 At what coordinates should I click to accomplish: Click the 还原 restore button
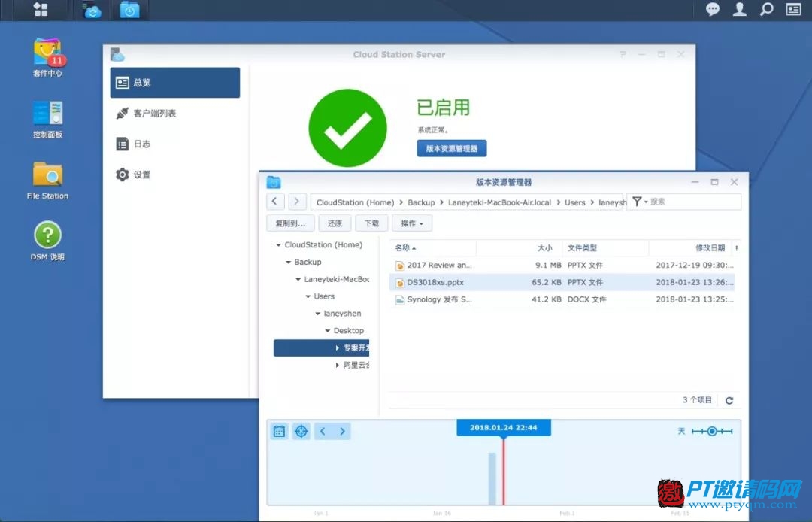coord(335,223)
